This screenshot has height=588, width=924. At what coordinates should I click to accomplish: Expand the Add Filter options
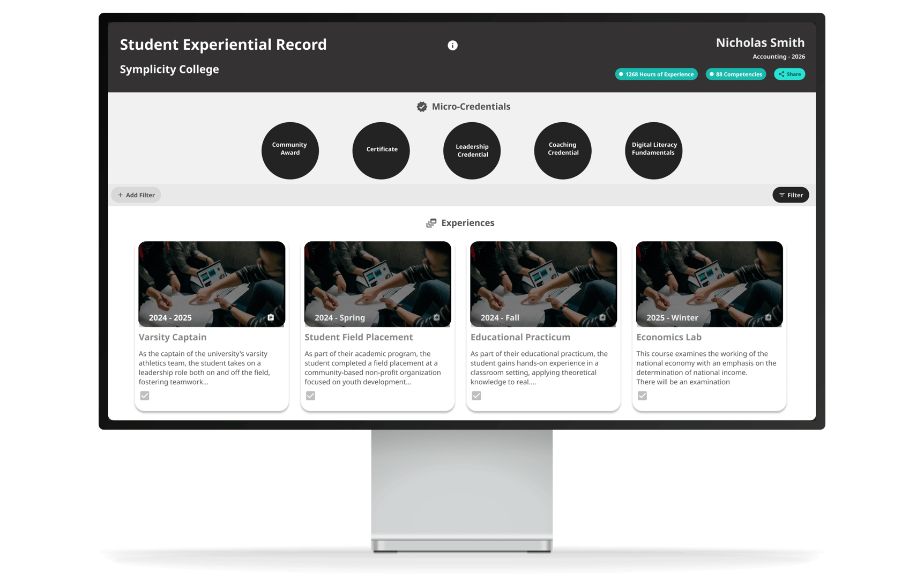[x=136, y=195]
